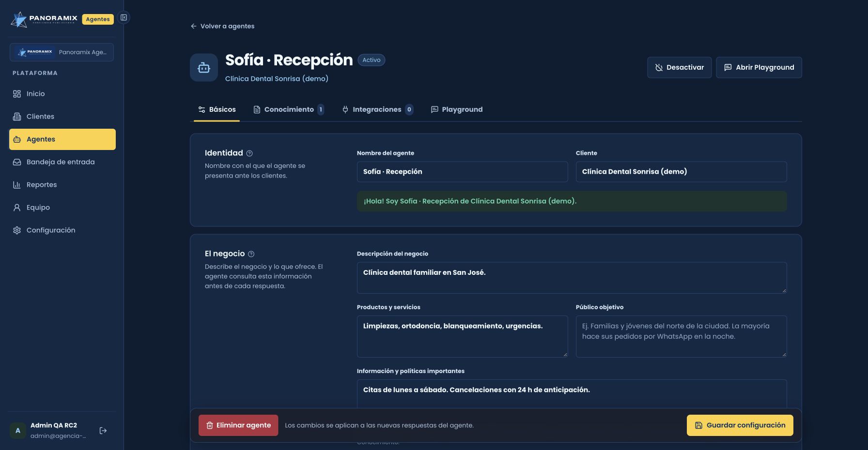
Task: Click the Guardar configuración button
Action: [x=740, y=425]
